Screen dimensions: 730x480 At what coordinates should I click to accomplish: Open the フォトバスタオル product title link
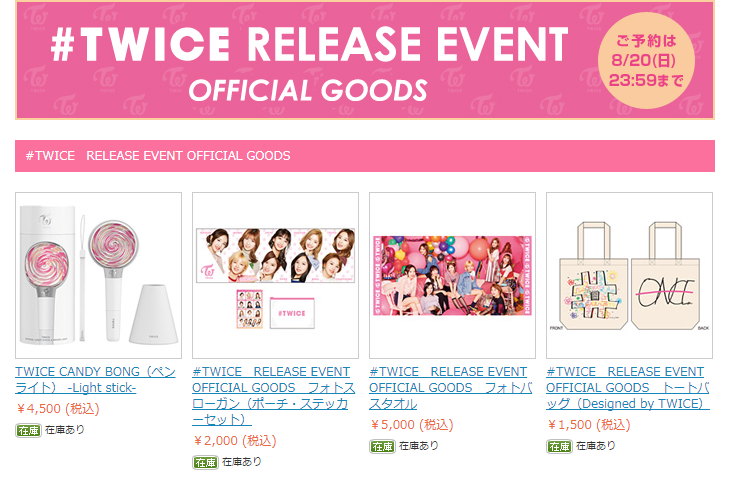pos(451,387)
